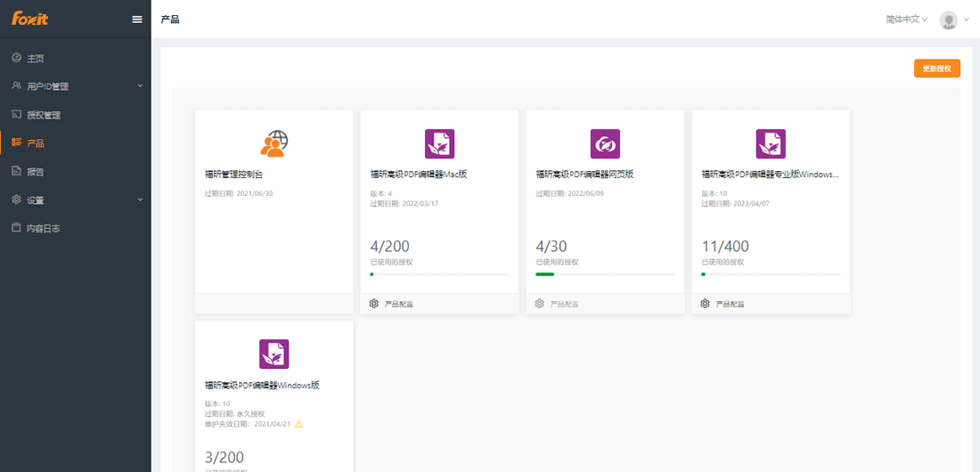
Task: Open 授权管理 in the sidebar
Action: [44, 115]
